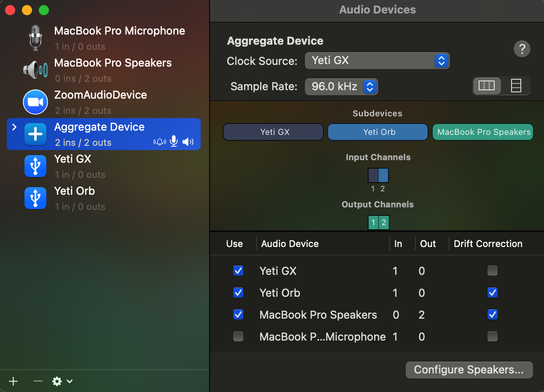Click output channel 1 box
The width and height of the screenshot is (544, 392).
pos(373,223)
